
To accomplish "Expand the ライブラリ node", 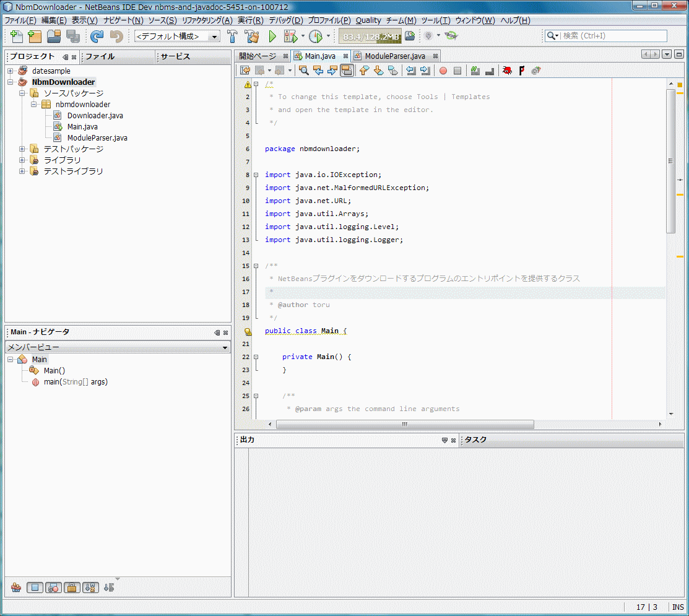I will coord(22,160).
